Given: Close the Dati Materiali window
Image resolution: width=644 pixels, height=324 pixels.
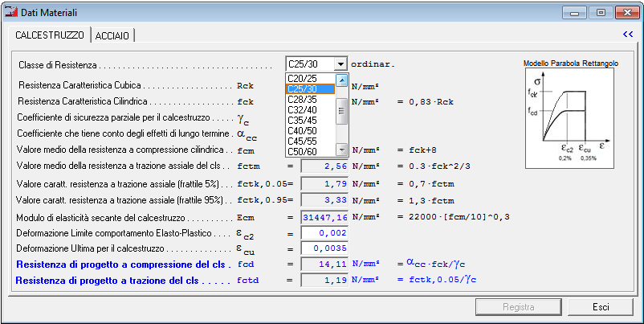Looking at the screenshot, I should (x=627, y=13).
